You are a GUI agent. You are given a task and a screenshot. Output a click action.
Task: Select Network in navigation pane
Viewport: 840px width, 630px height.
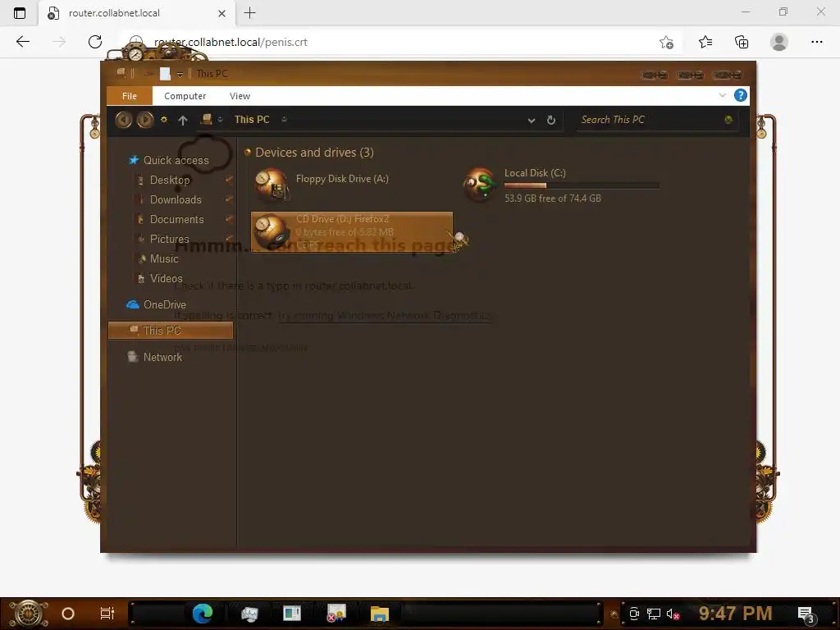pyautogui.click(x=162, y=357)
